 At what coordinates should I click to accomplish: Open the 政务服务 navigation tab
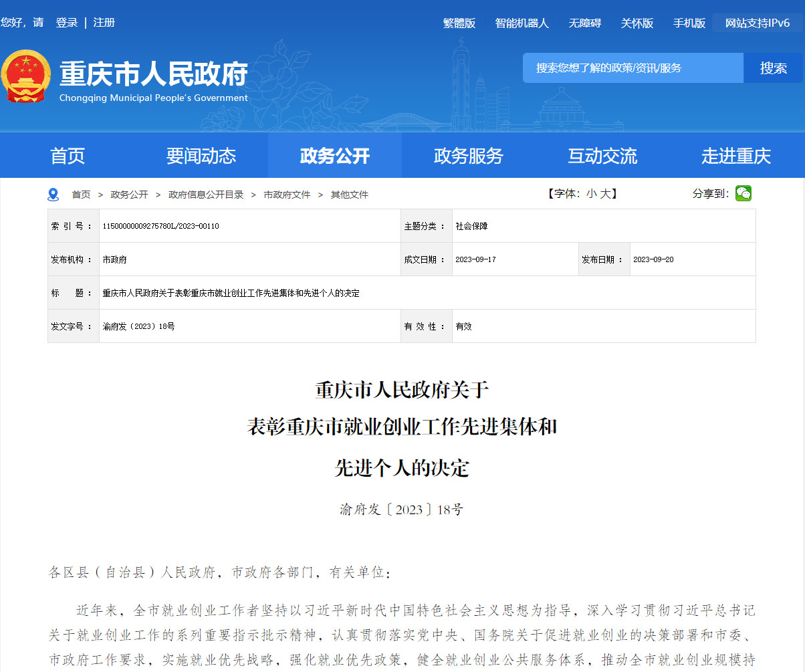[469, 156]
